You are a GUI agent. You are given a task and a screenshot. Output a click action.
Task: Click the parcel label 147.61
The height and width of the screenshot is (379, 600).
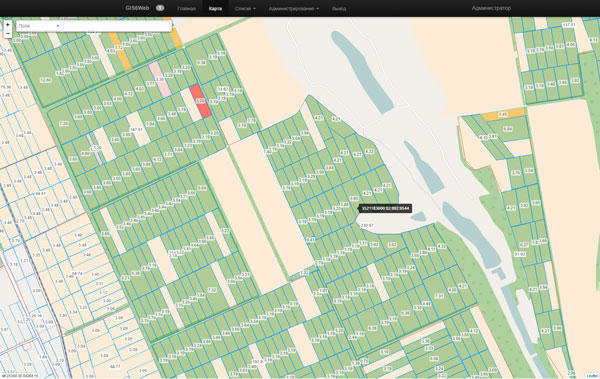(x=136, y=130)
